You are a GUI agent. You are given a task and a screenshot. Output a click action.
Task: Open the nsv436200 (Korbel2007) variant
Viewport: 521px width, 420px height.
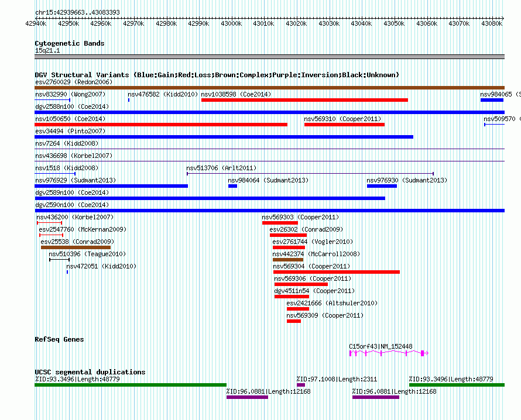50,222
